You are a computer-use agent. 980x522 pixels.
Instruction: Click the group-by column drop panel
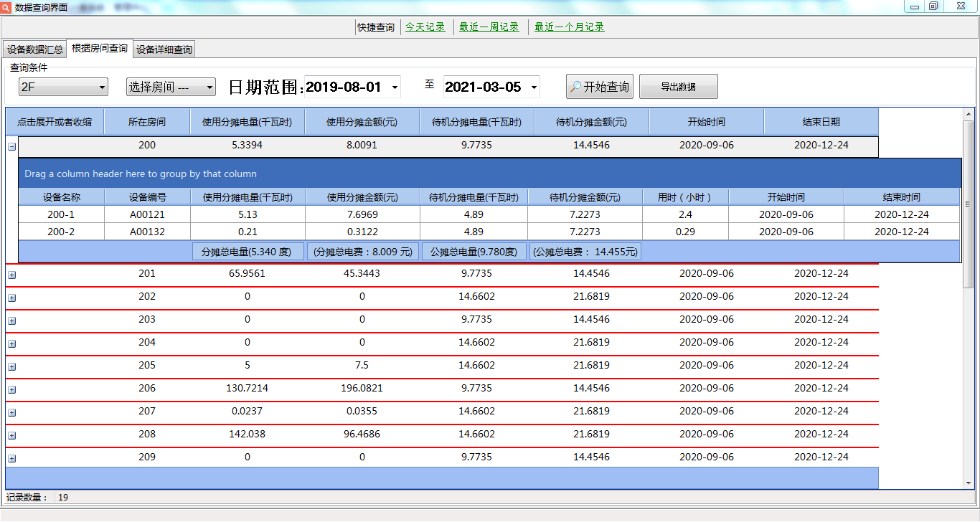click(489, 174)
